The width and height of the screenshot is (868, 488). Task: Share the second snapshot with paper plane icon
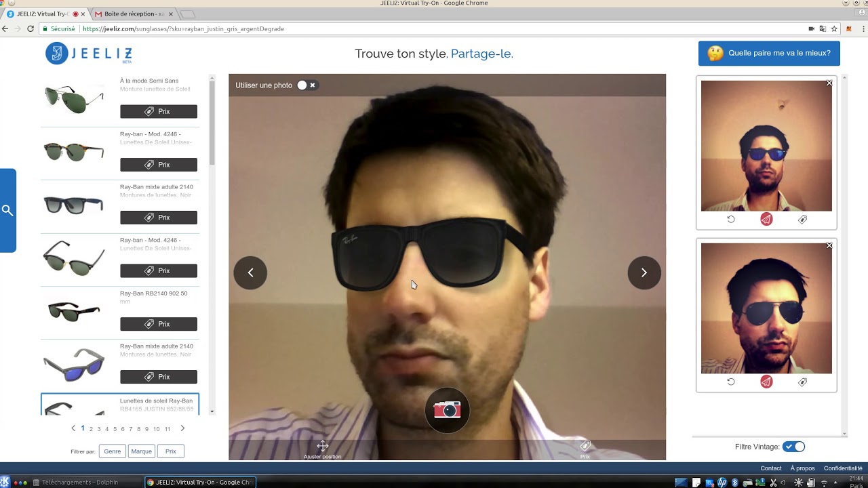766,382
